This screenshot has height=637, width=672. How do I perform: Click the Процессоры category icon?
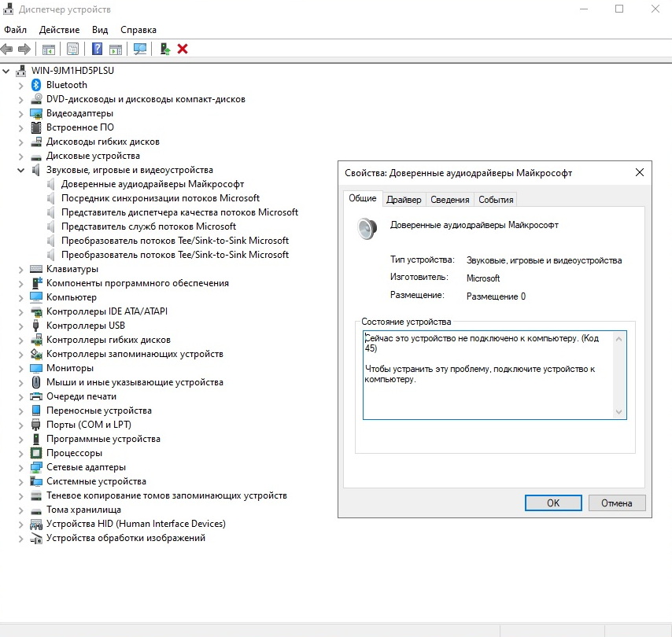pos(36,453)
